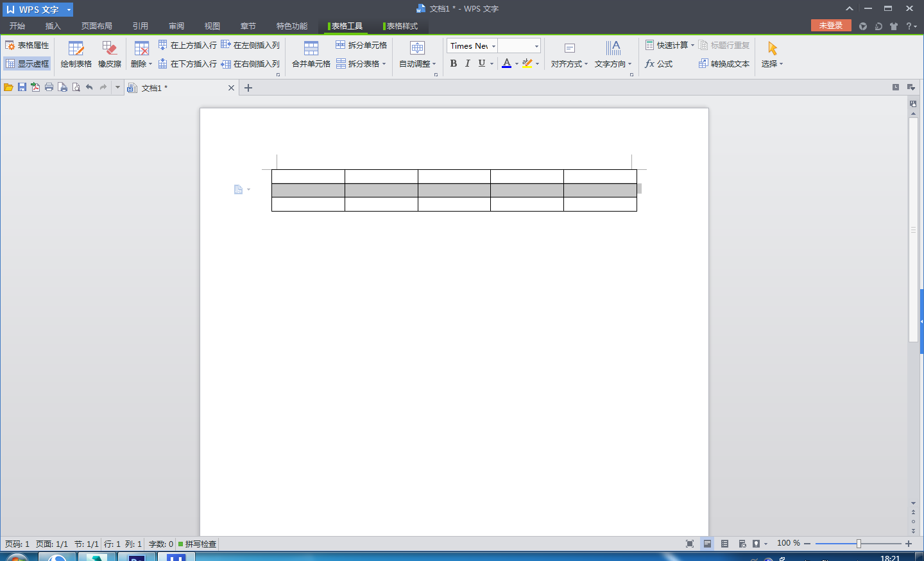Image resolution: width=924 pixels, height=561 pixels.
Task: Open the font size combo box
Action: (x=519, y=46)
